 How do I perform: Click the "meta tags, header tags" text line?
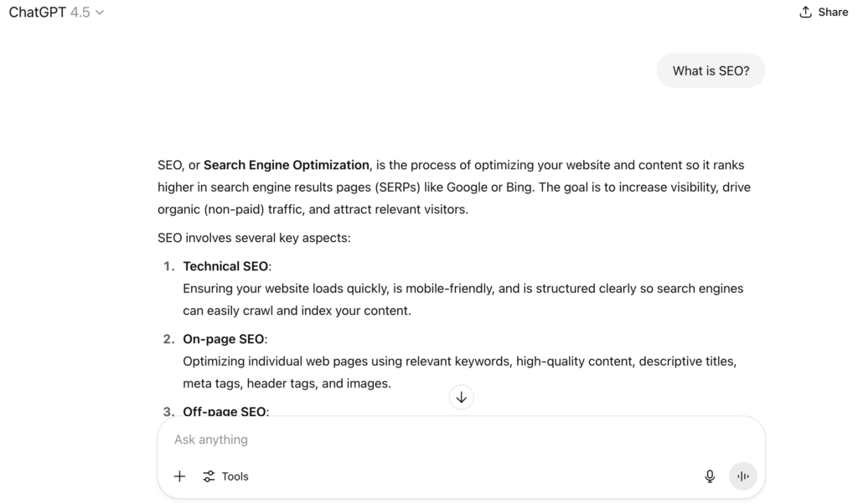pos(287,383)
